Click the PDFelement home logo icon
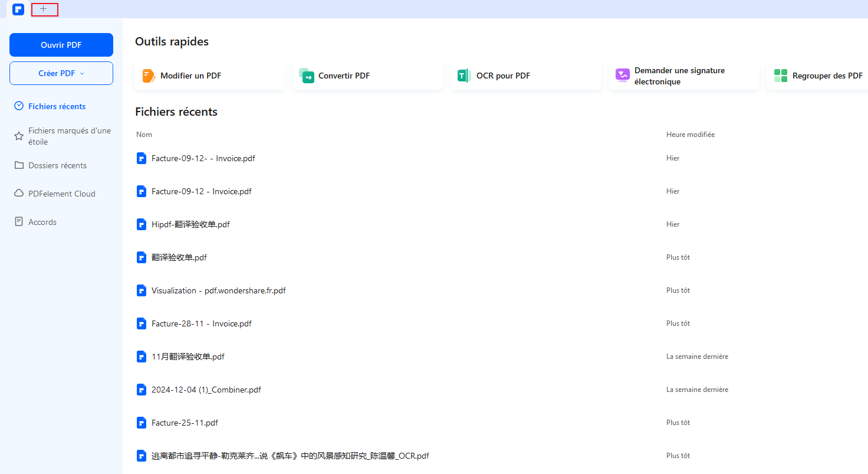This screenshot has height=474, width=868. click(x=18, y=9)
